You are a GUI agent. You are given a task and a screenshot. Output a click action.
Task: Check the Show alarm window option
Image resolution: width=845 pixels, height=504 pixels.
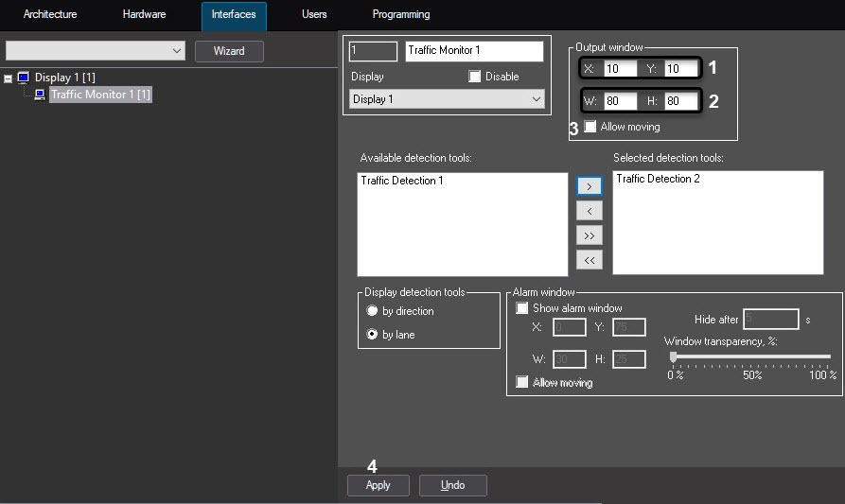pyautogui.click(x=521, y=308)
